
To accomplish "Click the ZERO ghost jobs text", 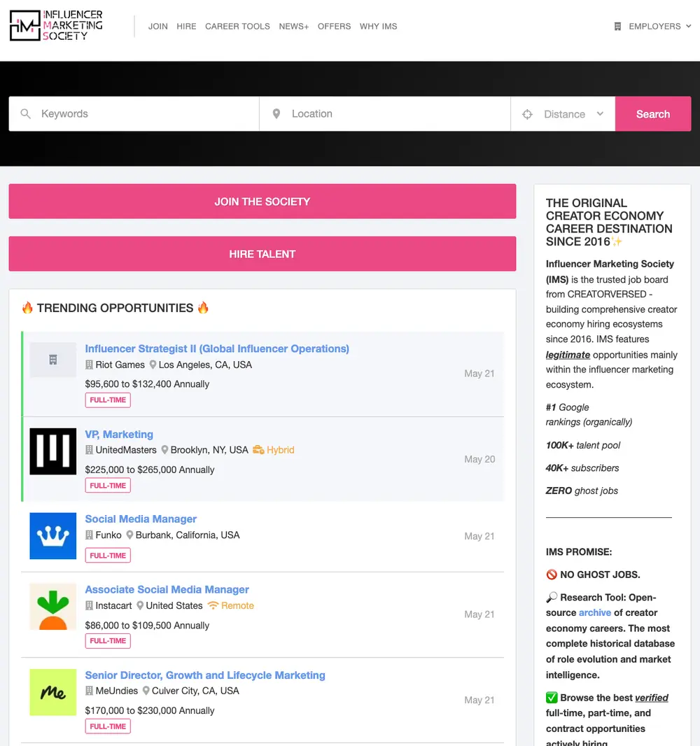I will [x=582, y=491].
